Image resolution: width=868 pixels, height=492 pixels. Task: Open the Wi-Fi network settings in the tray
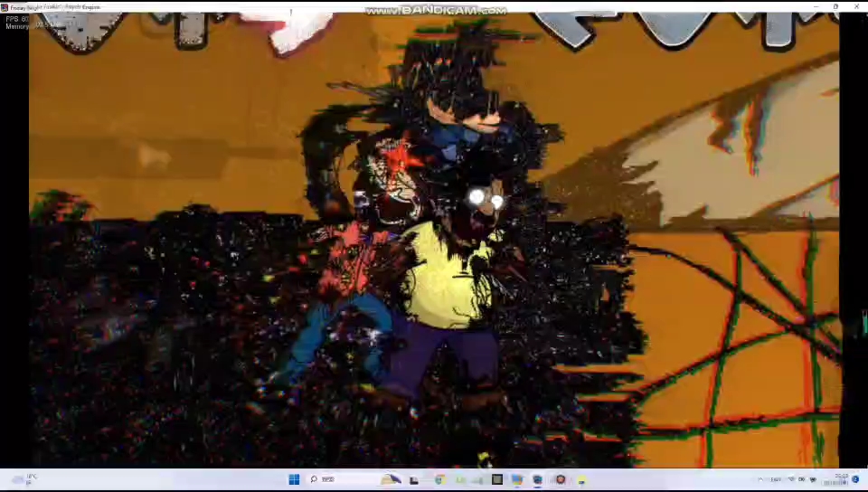[792, 479]
